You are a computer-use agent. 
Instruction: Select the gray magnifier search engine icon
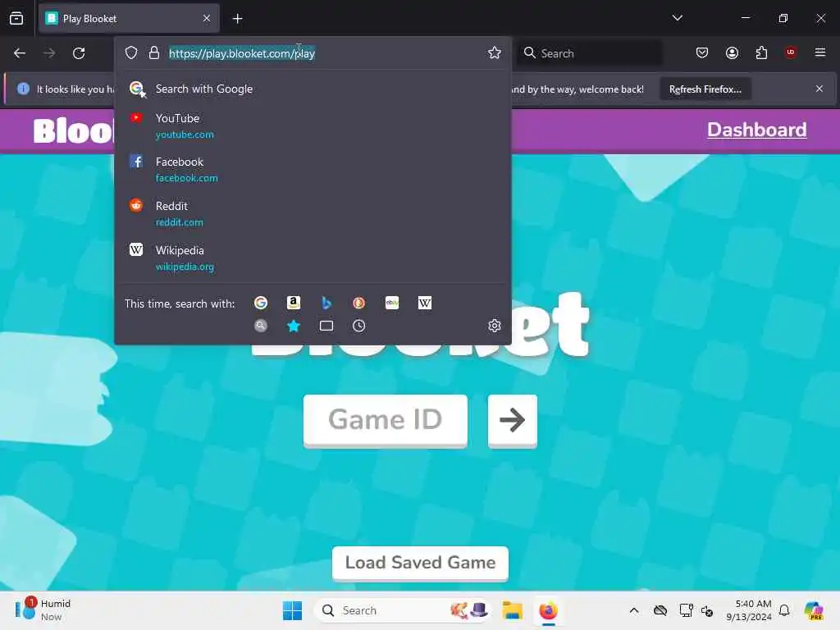click(x=261, y=326)
